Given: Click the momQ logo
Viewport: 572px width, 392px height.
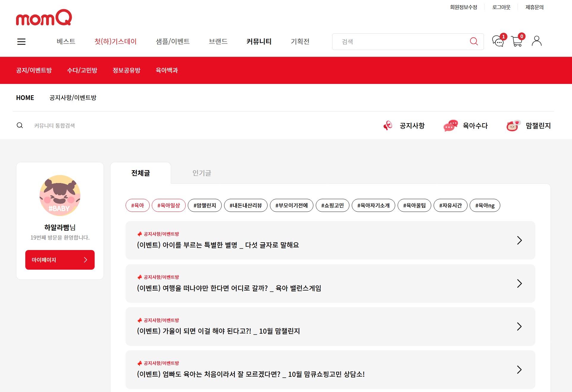Looking at the screenshot, I should click(44, 18).
